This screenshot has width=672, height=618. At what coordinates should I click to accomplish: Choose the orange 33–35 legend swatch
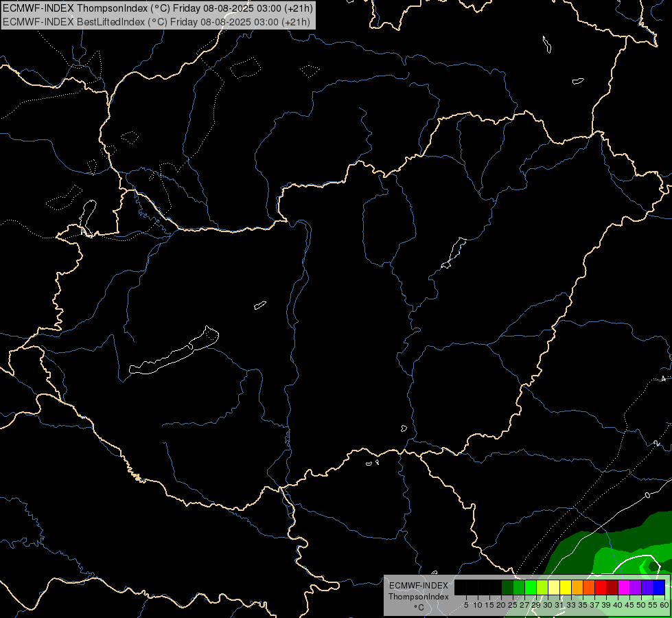(577, 588)
